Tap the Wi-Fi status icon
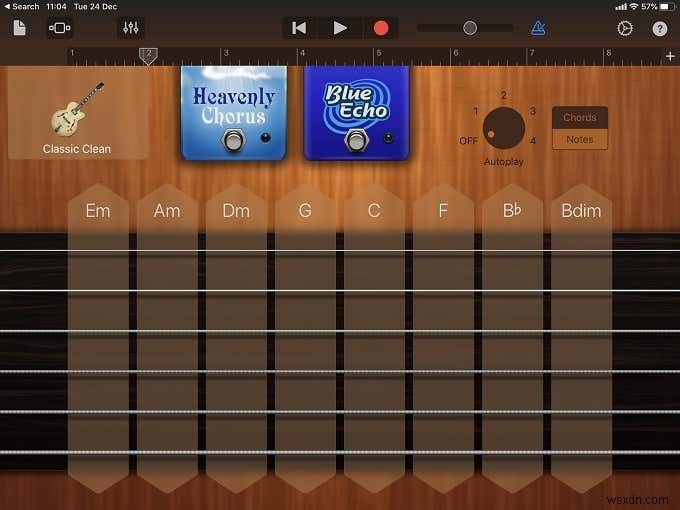 click(x=634, y=7)
